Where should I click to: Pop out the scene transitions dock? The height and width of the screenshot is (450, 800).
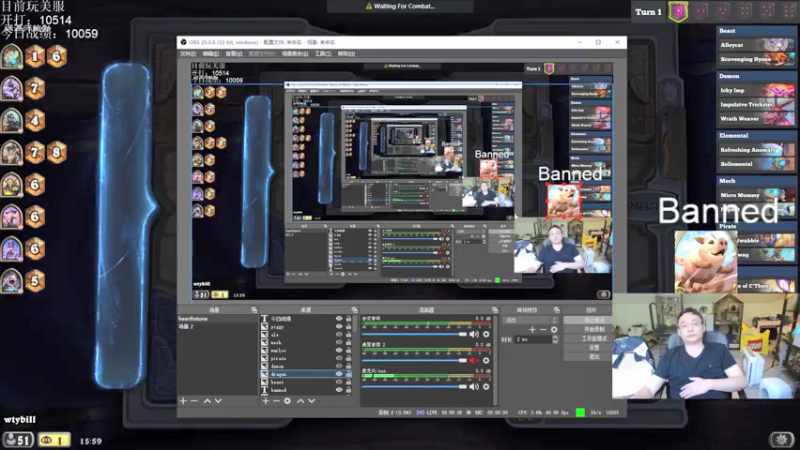(556, 310)
